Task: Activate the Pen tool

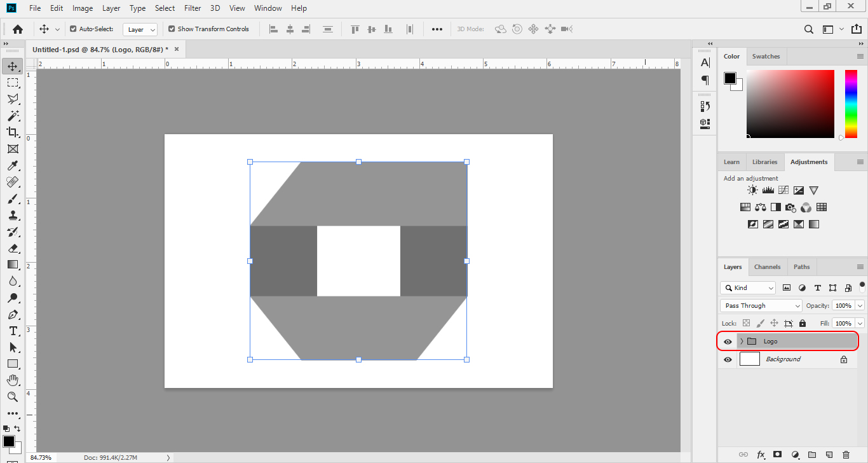Action: point(13,314)
